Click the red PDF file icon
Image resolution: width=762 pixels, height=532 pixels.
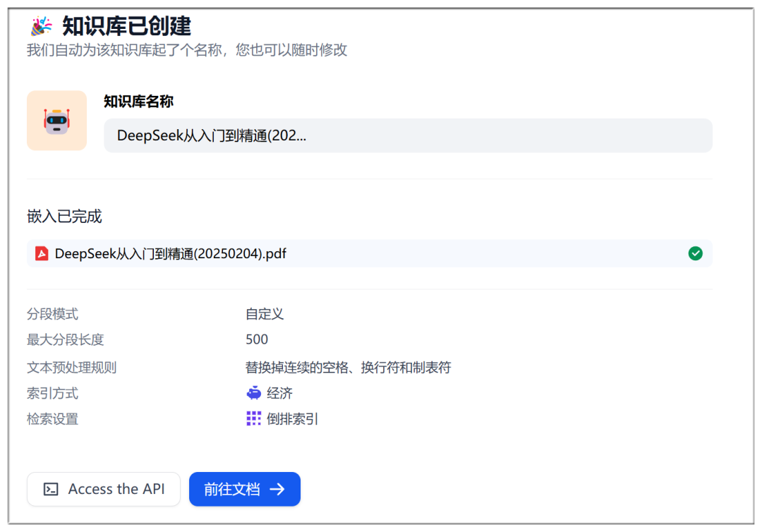coord(42,253)
